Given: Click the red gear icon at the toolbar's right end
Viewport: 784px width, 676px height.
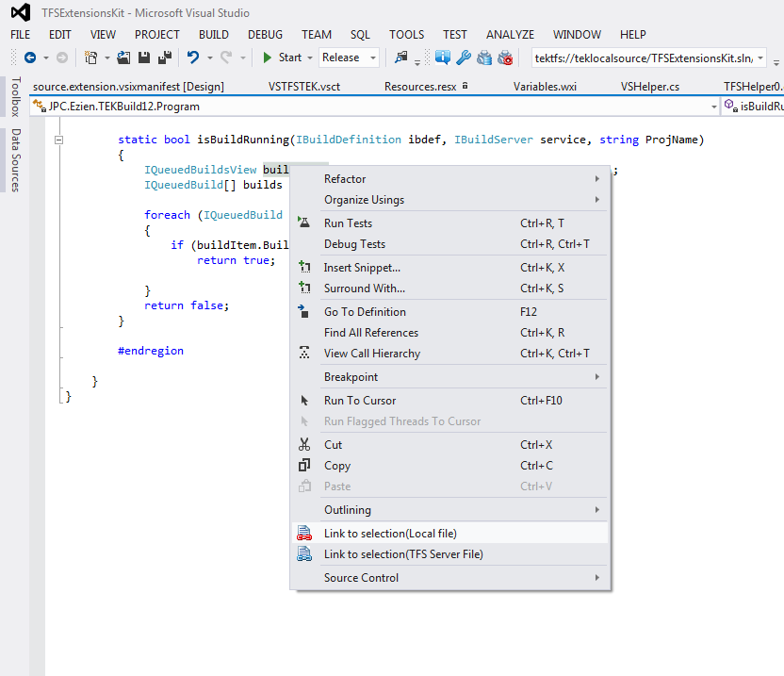Looking at the screenshot, I should pyautogui.click(x=505, y=58).
